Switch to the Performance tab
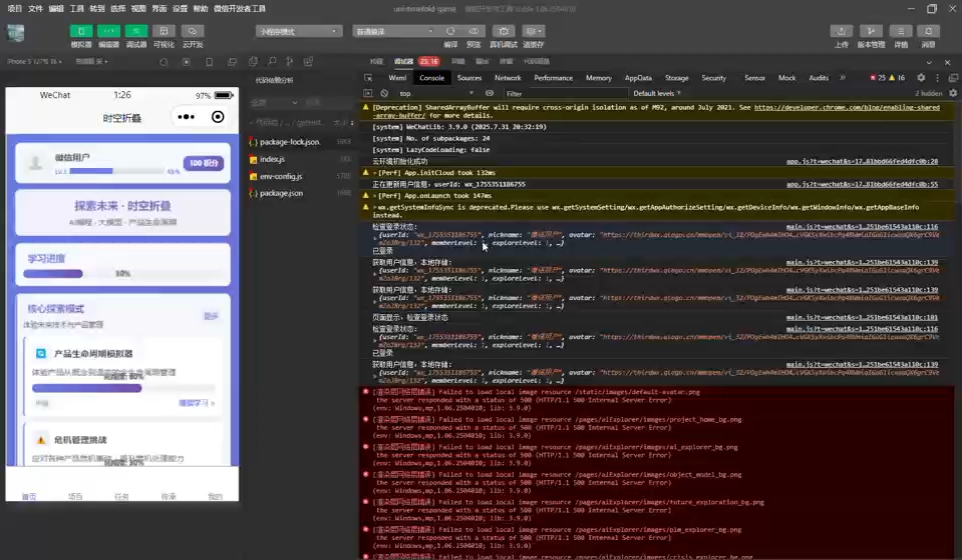Screen dimensions: 962x560 (553, 78)
